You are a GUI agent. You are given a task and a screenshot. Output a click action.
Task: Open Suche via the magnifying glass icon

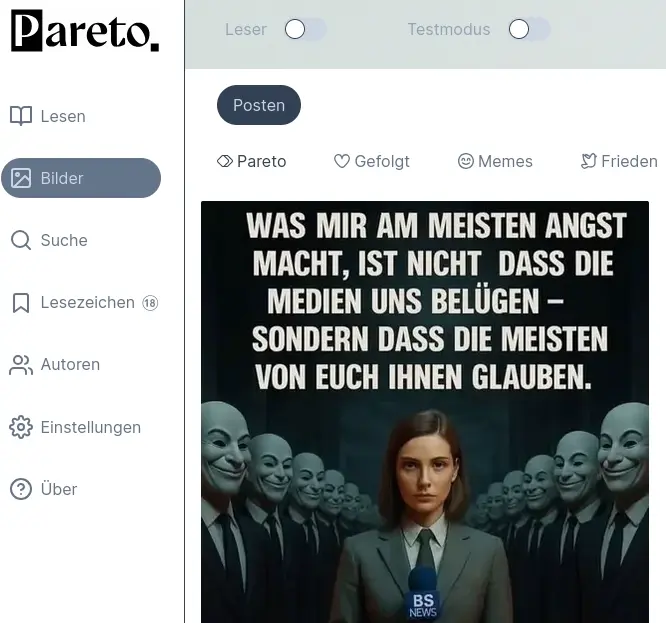[21, 240]
